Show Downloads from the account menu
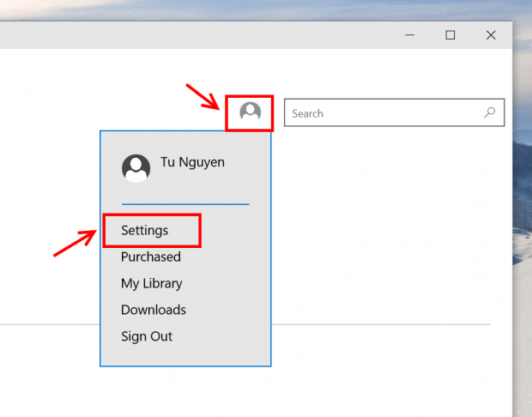 pos(154,310)
